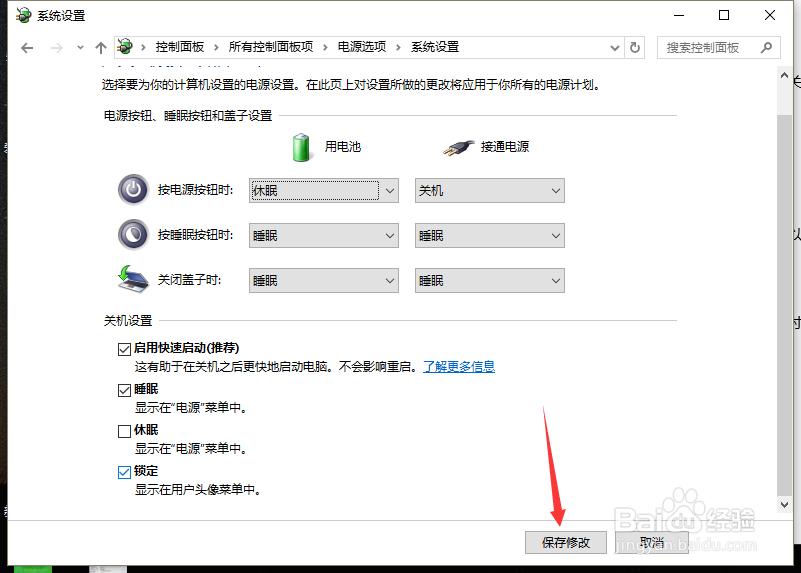
Task: Maximize the 系统设置 window
Action: [724, 15]
